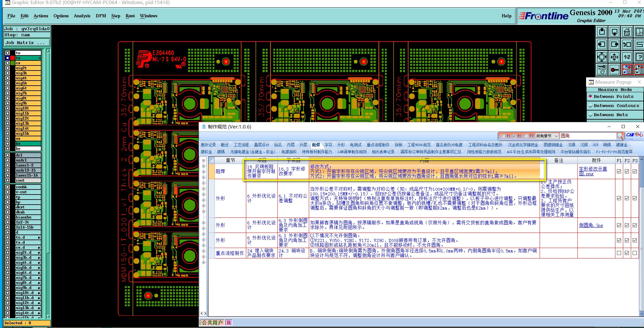The height and width of the screenshot is (328, 644).
Task: Click the pan-left arrow icon
Action: point(602,44)
